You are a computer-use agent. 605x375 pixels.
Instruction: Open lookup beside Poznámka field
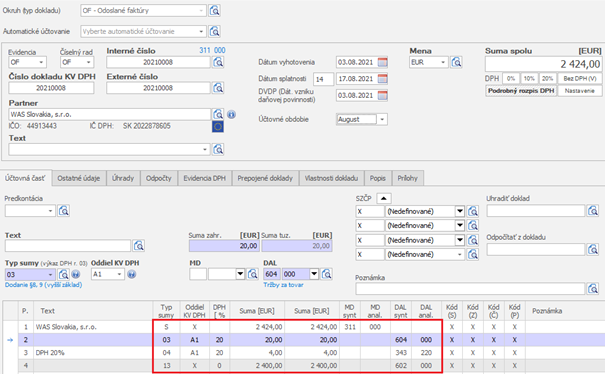(x=593, y=289)
